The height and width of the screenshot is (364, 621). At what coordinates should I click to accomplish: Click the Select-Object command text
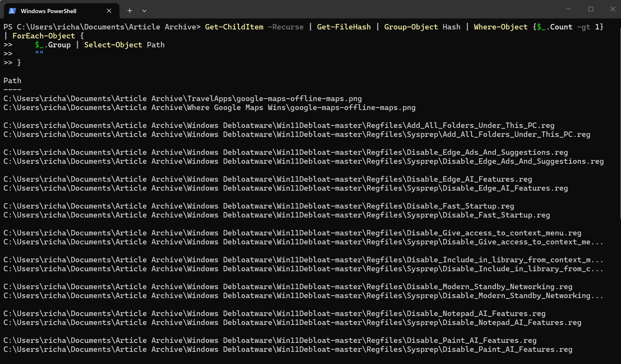point(113,45)
